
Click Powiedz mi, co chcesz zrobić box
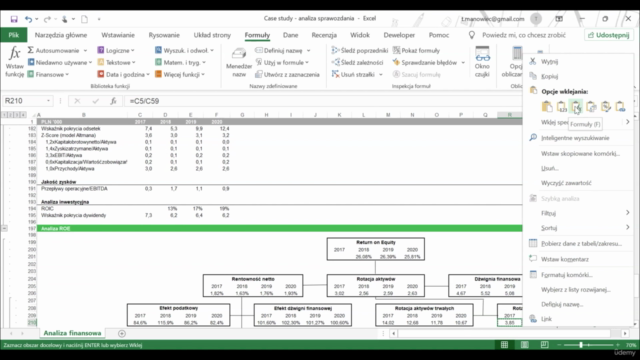coord(524,35)
